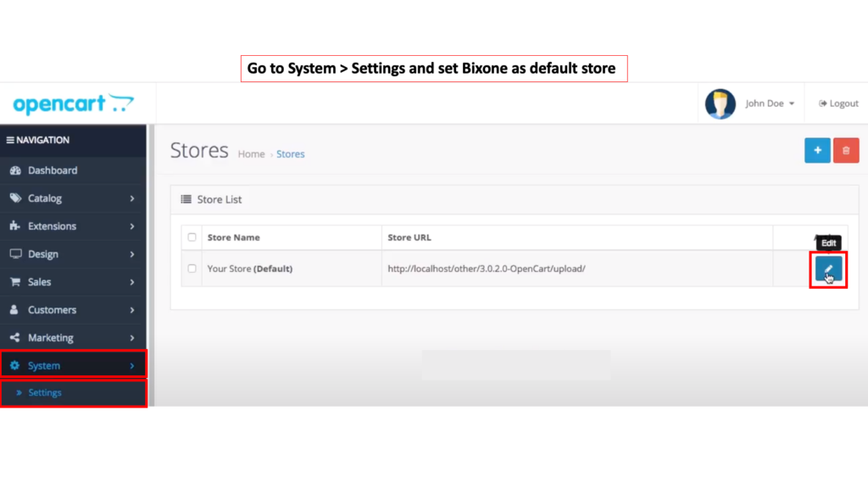Click the red Delete trash button
Viewport: 868px width, 488px height.
[846, 151]
